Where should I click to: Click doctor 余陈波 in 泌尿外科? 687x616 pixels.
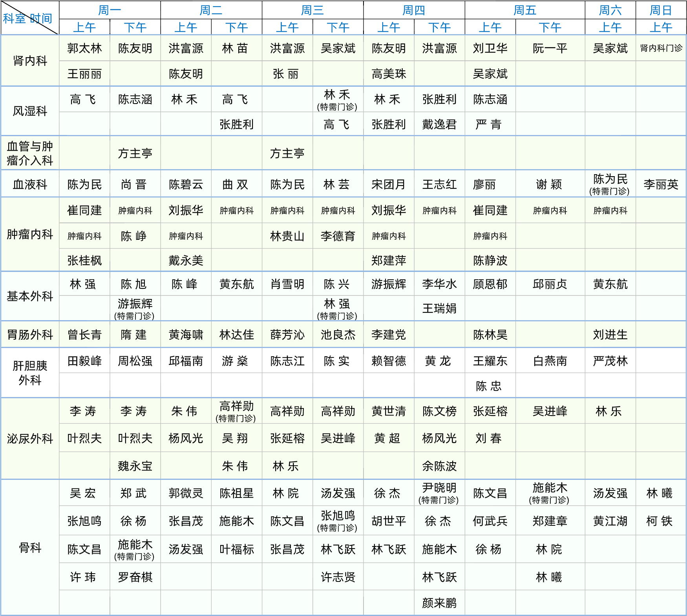[439, 466]
